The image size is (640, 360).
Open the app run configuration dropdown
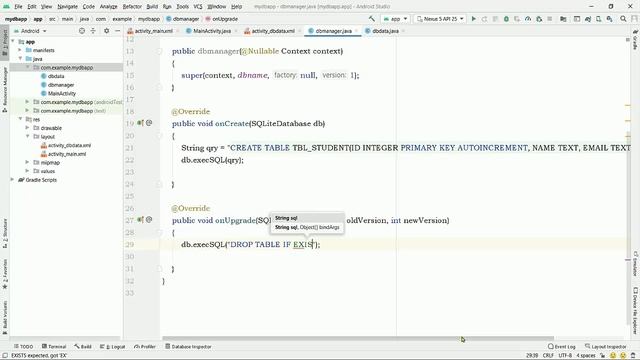(x=395, y=19)
